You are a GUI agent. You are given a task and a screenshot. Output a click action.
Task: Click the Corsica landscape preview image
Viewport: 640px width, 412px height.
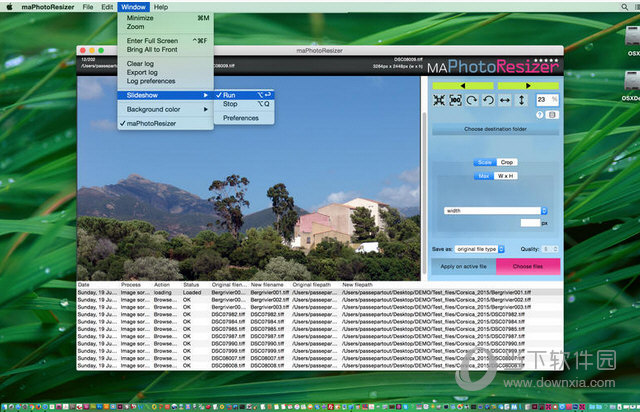249,178
